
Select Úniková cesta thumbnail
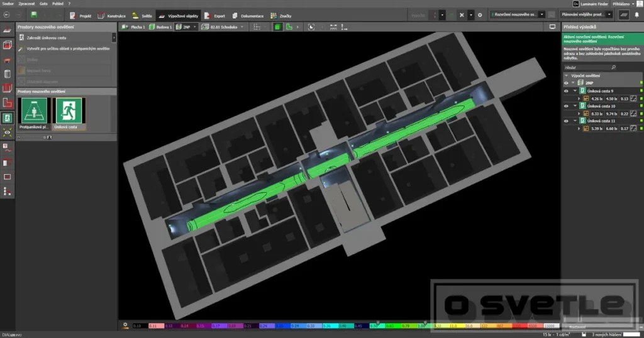[69, 114]
